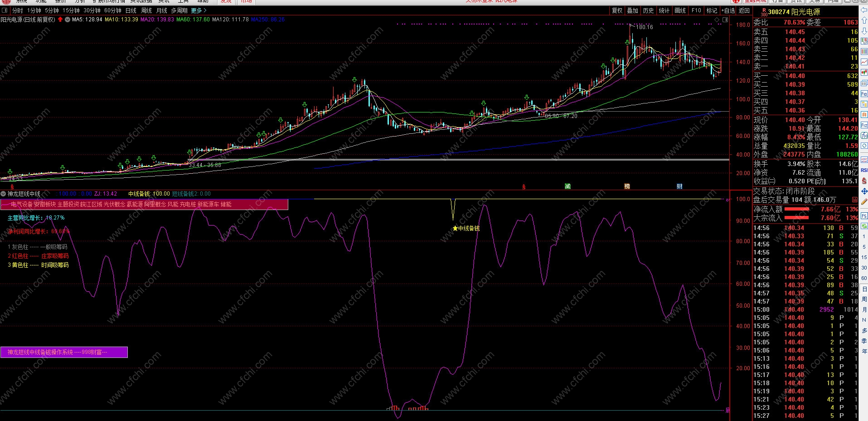868x421 pixels.
Task: Open the 神龙短线中线 indicator dropdown arrow
Action: [3, 194]
